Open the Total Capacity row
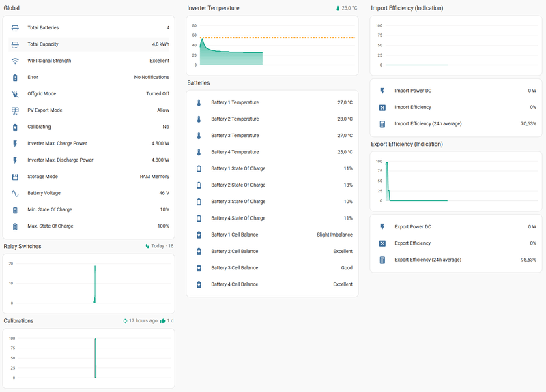This screenshot has height=392, width=546. pos(89,44)
